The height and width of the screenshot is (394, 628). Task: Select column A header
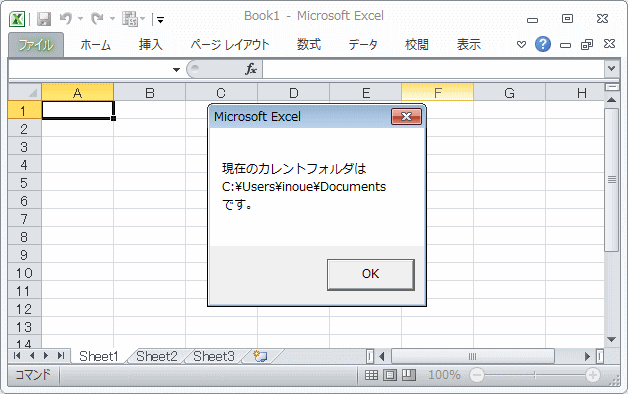[78, 93]
